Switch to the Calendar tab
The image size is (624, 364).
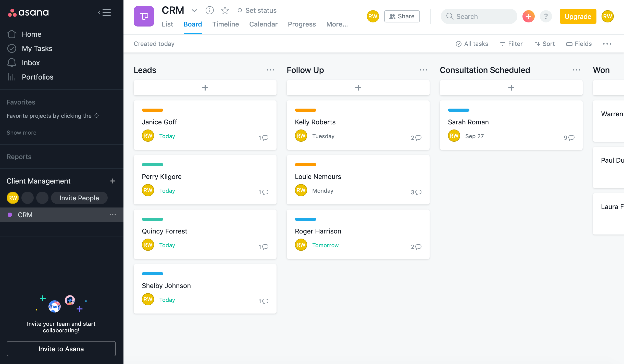pyautogui.click(x=263, y=24)
